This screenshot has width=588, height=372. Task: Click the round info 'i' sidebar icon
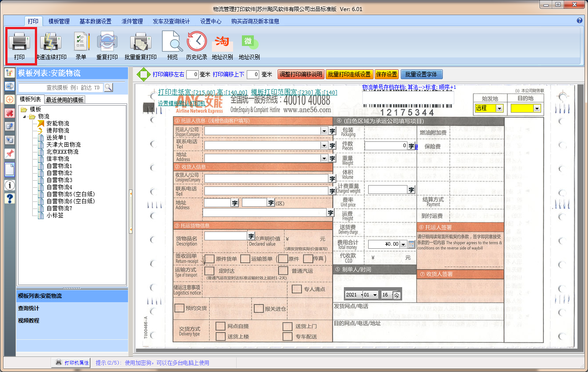click(x=10, y=185)
